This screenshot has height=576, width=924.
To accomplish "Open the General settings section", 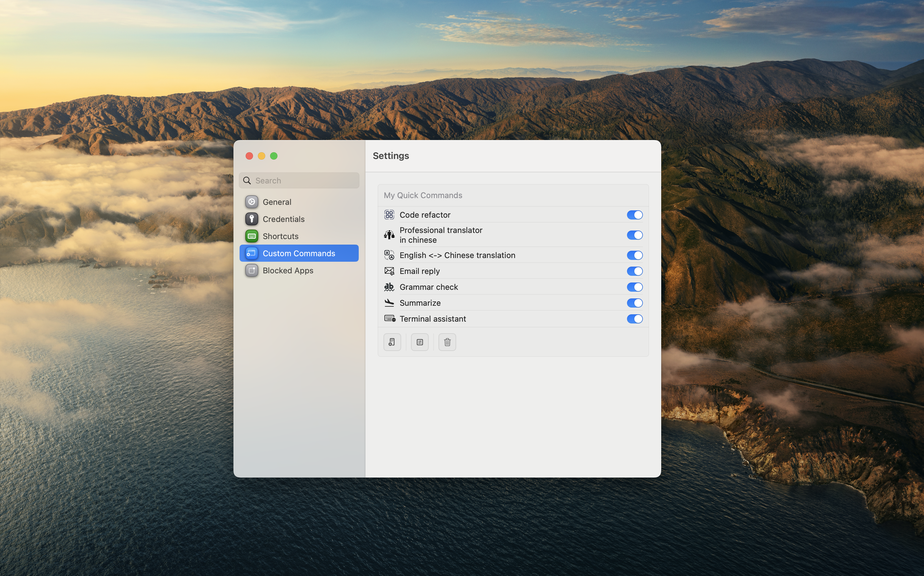I will pos(277,202).
